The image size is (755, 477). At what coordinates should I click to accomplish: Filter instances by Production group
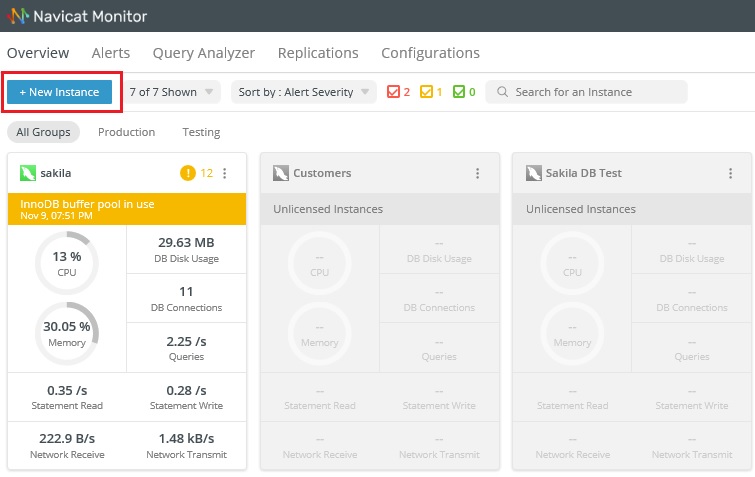pyautogui.click(x=127, y=132)
